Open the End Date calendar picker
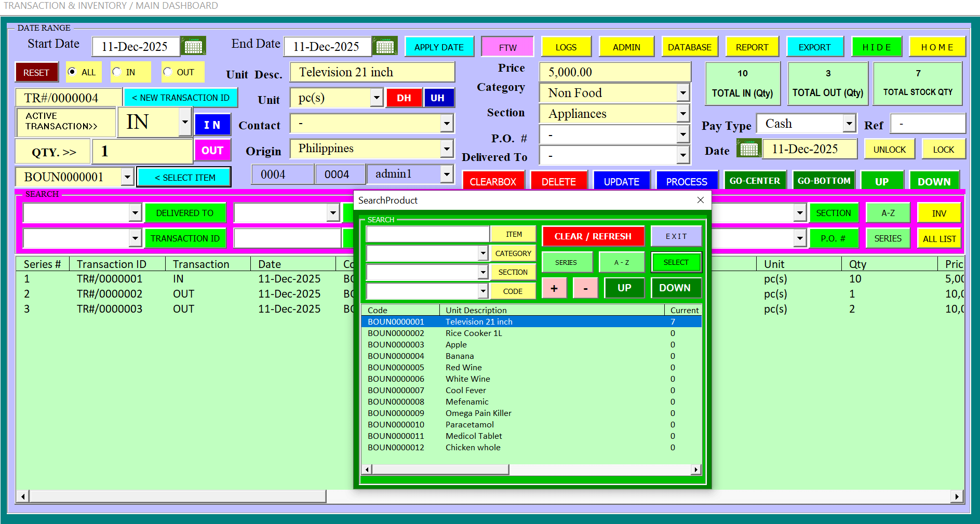The height and width of the screenshot is (524, 980). [x=385, y=46]
